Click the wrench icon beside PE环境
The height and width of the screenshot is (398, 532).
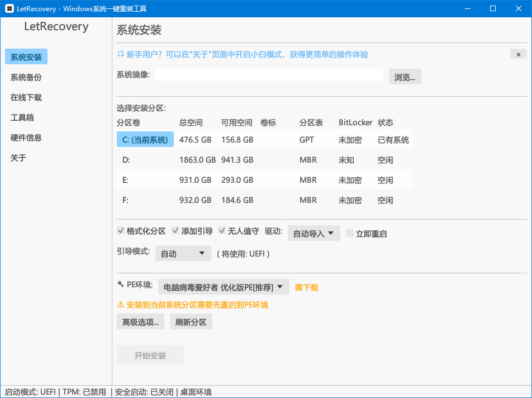pyautogui.click(x=120, y=285)
